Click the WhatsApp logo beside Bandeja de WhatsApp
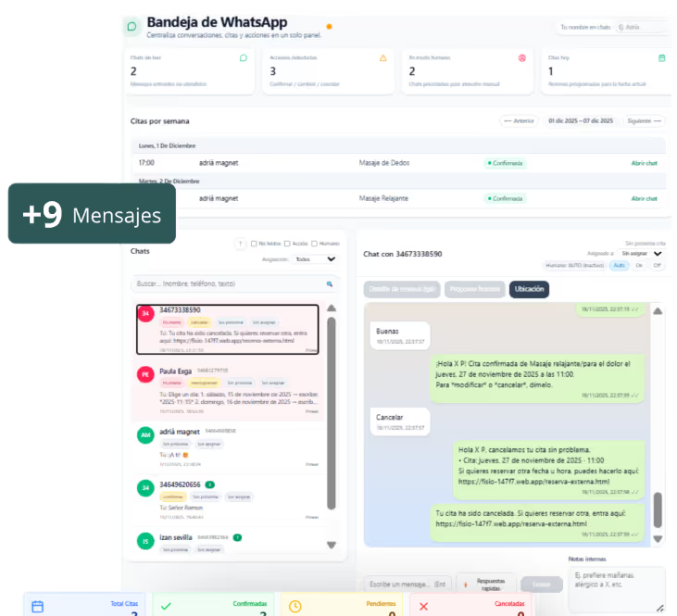This screenshot has height=616, width=677. point(132,27)
